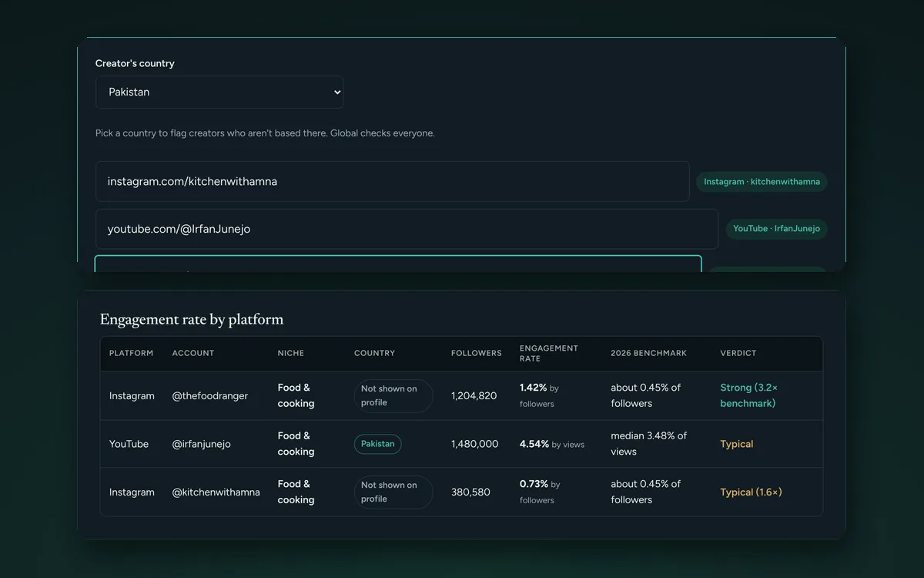Open the Creator's country dropdown showing Pakistan
Screen dimensions: 924x578
coord(219,92)
